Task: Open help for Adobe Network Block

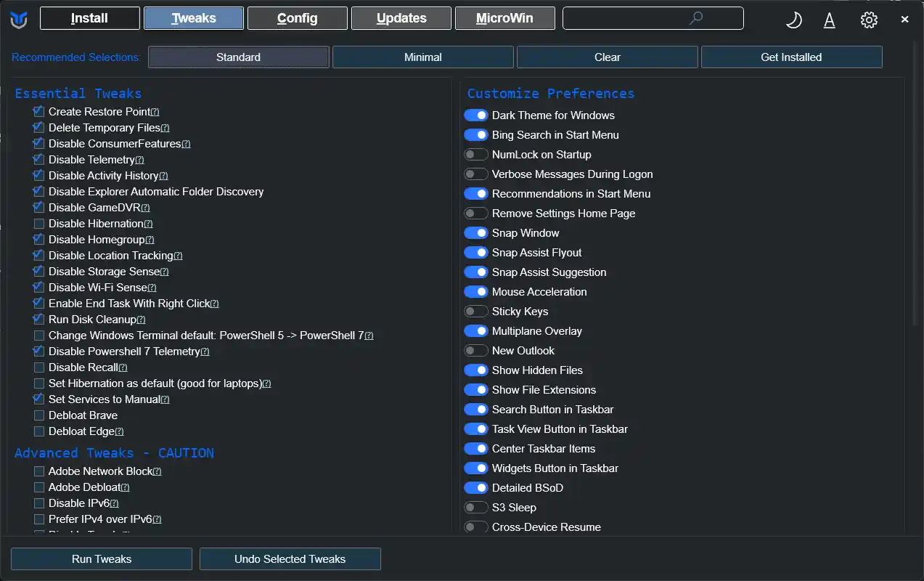Action: point(157,471)
